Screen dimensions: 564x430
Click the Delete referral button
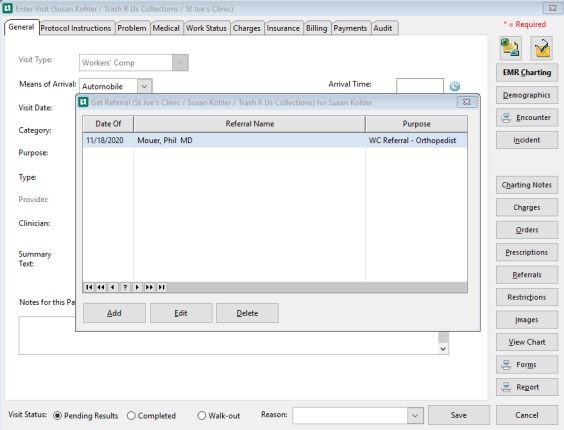click(x=247, y=313)
